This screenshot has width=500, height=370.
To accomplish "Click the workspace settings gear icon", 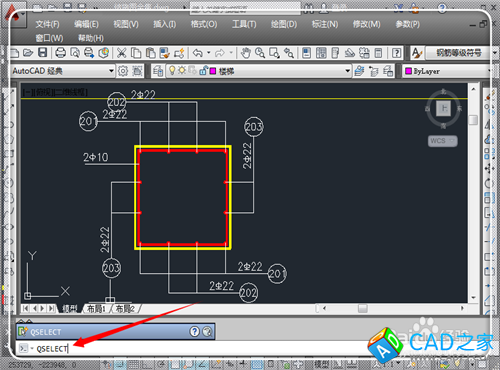I will 123,71.
